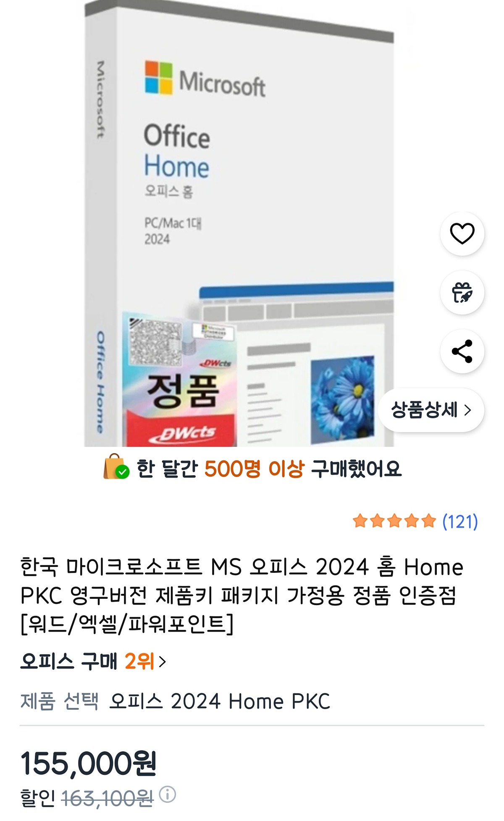Open 상품상세 product details button
The width and height of the screenshot is (504, 821).
tap(431, 410)
